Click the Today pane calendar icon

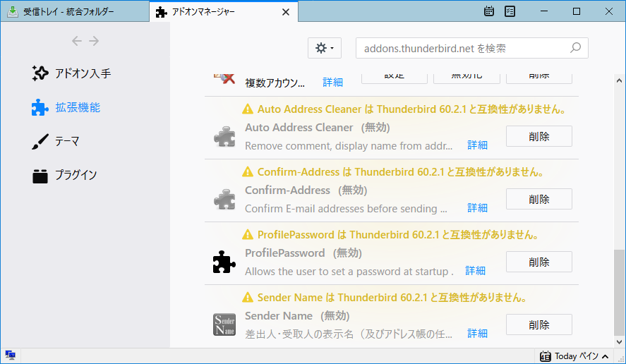(x=546, y=356)
